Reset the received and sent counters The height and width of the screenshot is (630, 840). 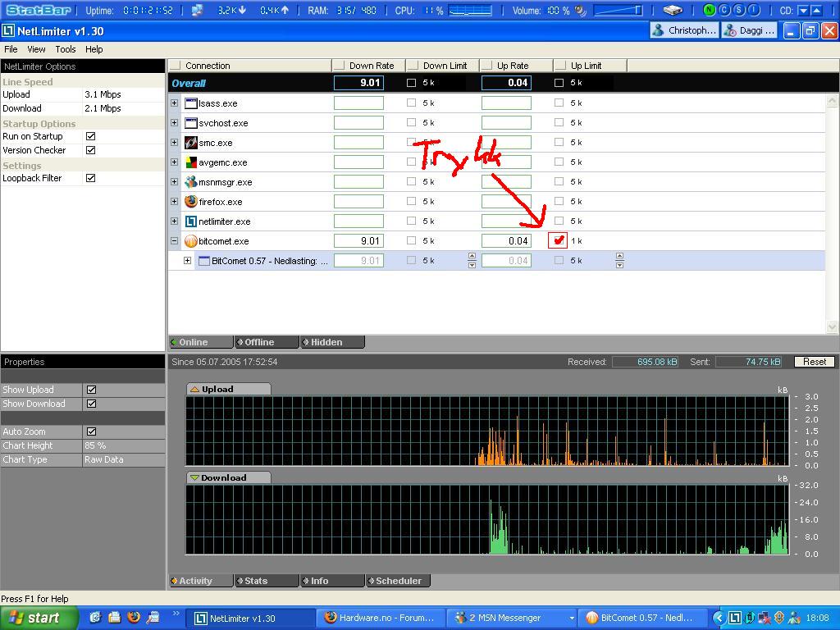(815, 362)
